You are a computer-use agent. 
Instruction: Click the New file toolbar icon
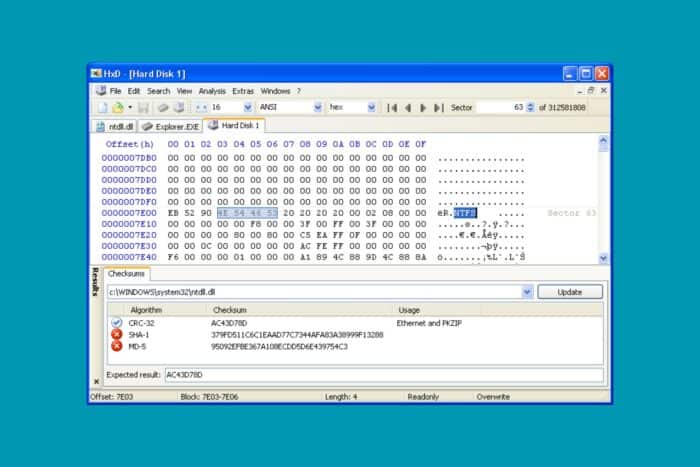tap(101, 107)
